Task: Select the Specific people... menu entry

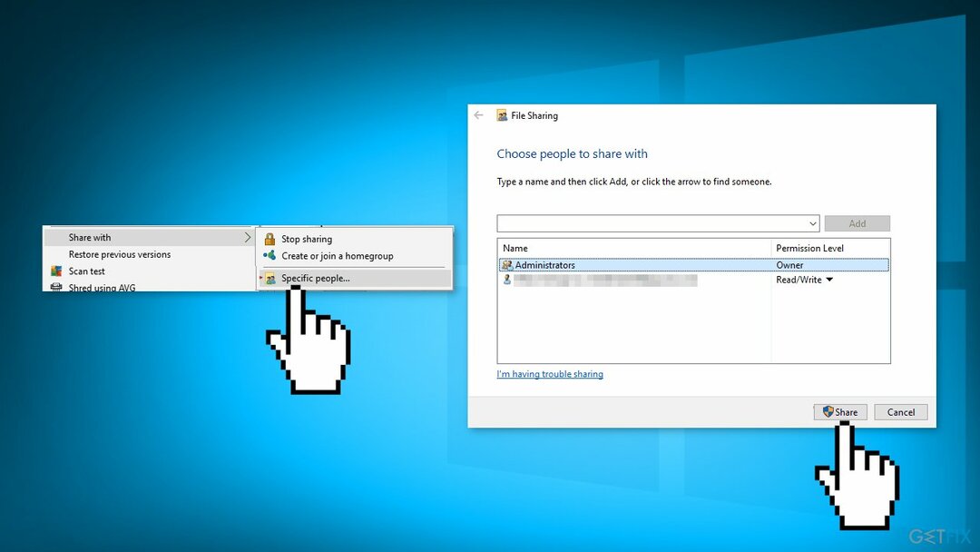Action: coord(315,279)
